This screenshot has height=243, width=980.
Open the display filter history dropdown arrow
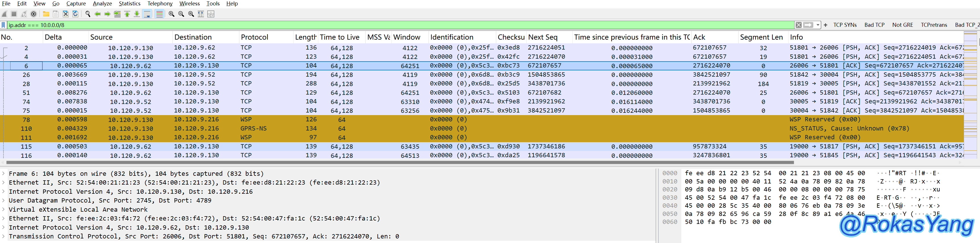point(818,25)
